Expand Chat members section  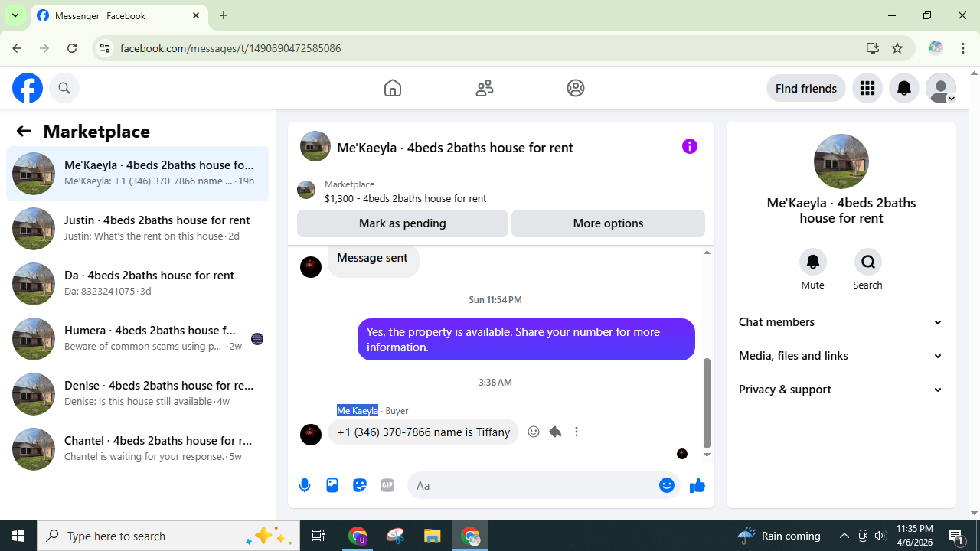(841, 322)
